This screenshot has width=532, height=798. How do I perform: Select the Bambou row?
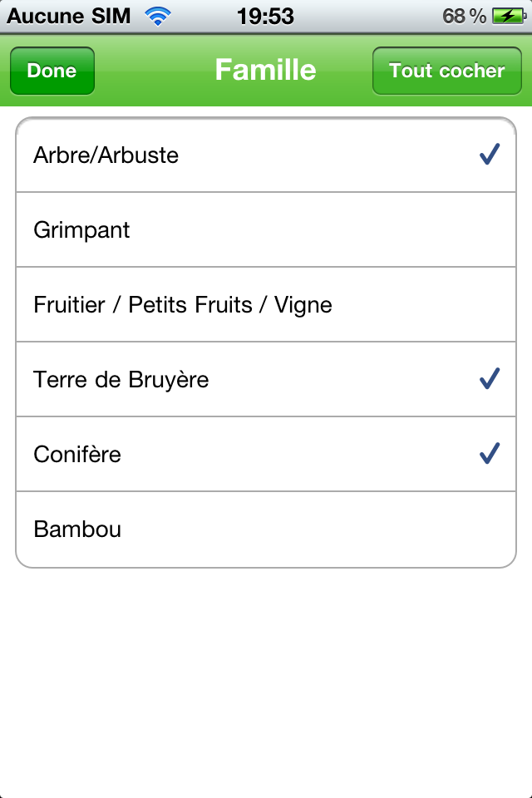tap(266, 530)
